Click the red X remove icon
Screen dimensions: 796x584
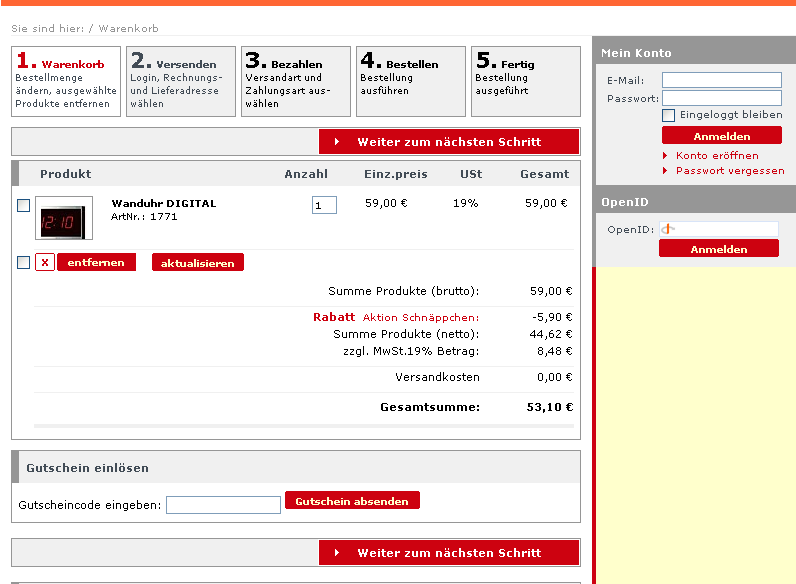coord(45,262)
